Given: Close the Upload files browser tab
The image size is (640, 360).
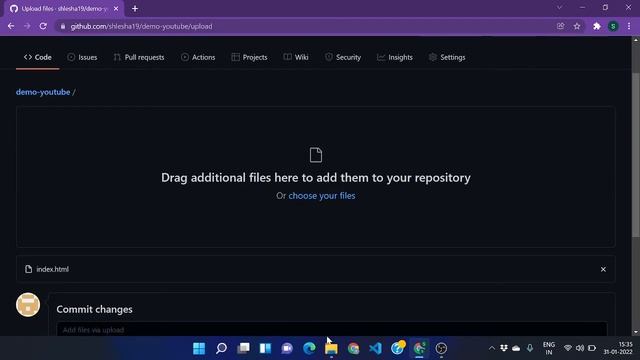Looking at the screenshot, I should 116,9.
